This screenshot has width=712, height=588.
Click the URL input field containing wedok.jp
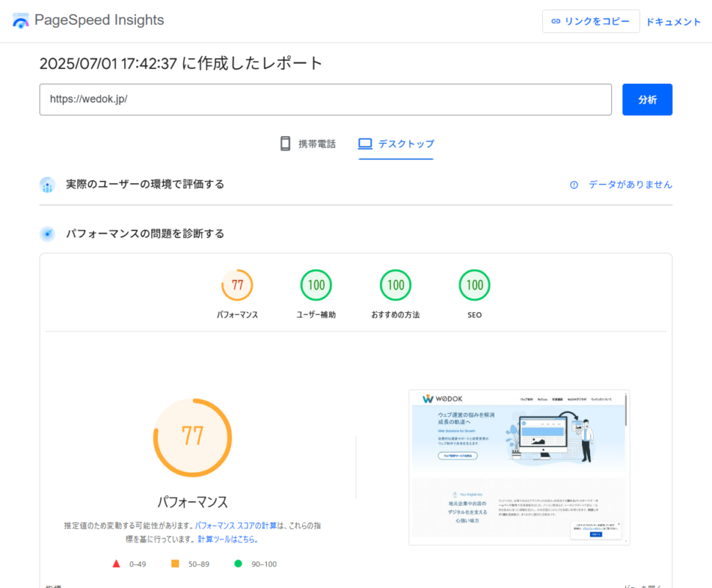point(326,99)
